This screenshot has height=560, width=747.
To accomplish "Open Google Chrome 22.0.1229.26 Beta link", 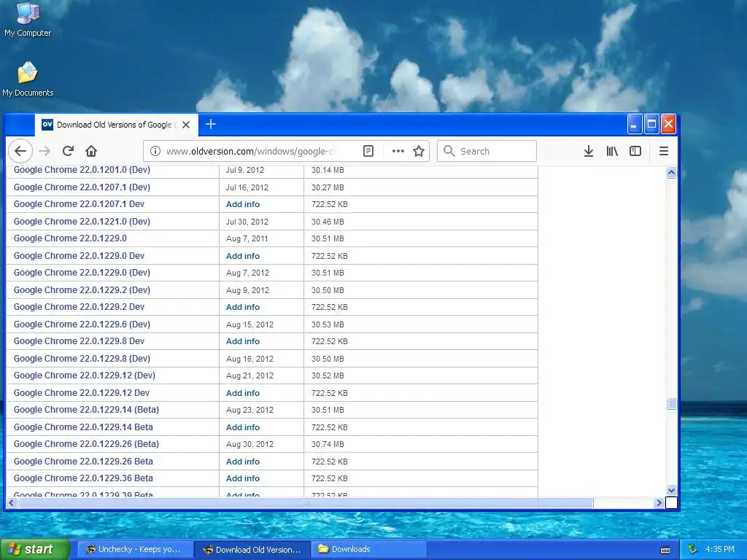I will click(x=83, y=462).
